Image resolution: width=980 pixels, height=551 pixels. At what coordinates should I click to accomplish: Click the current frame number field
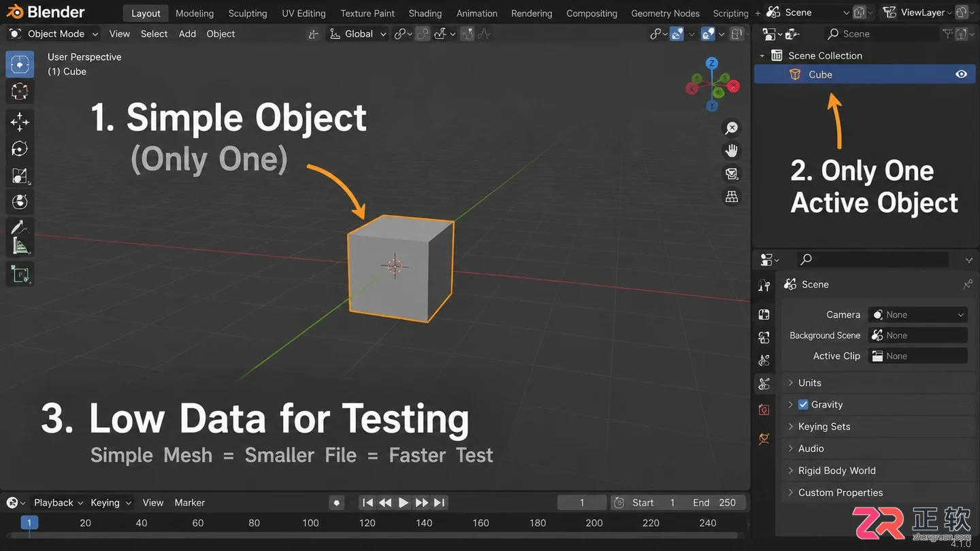(582, 503)
